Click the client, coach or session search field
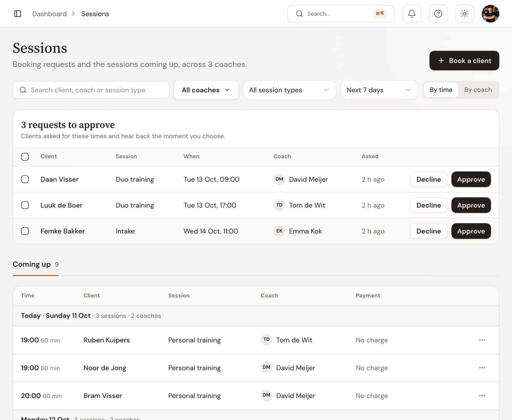The width and height of the screenshot is (512, 420). pyautogui.click(x=91, y=90)
